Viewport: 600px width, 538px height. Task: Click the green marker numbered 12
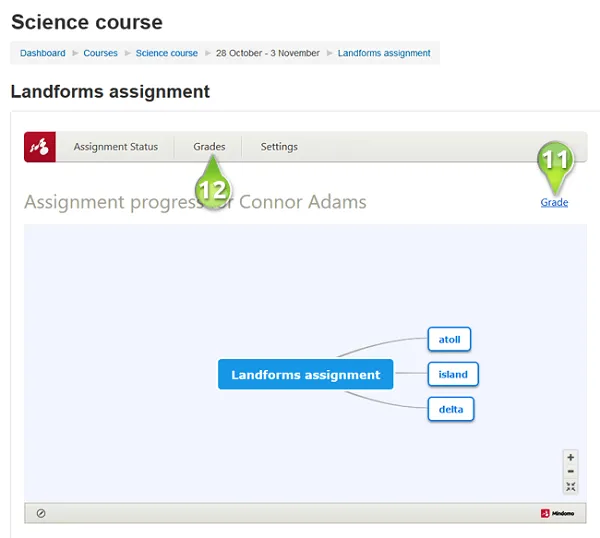(x=213, y=184)
